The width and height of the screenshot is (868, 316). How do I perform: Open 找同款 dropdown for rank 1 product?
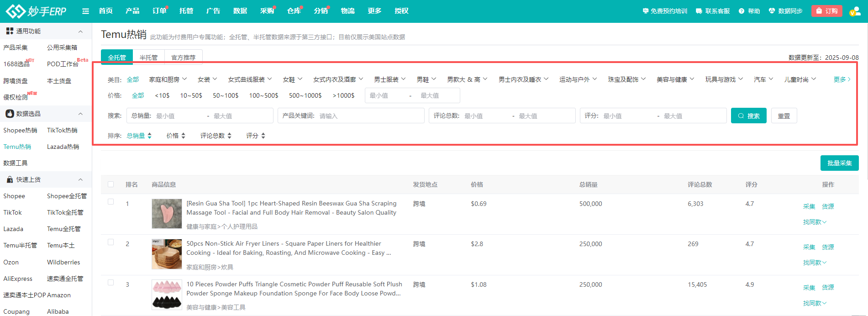point(815,222)
